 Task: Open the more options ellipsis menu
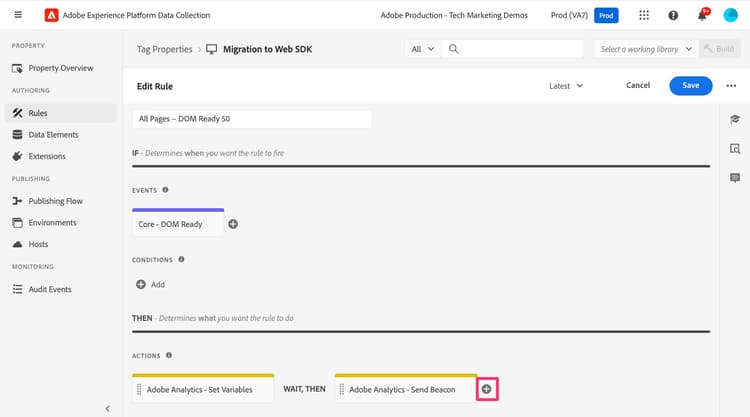click(732, 86)
